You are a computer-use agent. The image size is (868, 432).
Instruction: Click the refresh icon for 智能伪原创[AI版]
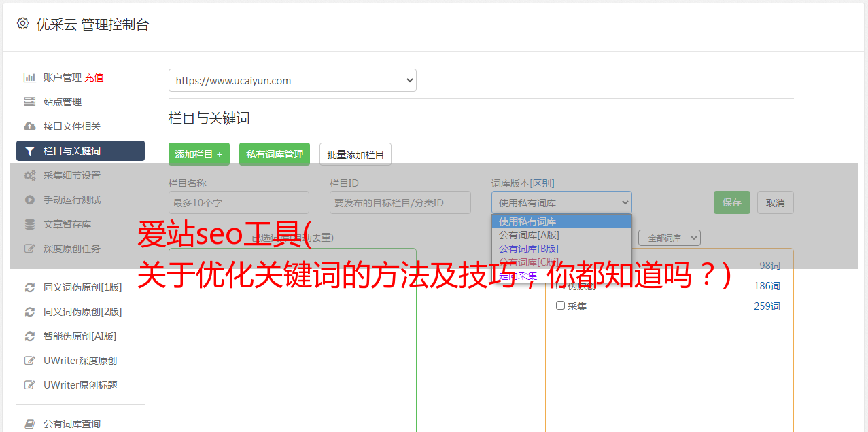29,336
